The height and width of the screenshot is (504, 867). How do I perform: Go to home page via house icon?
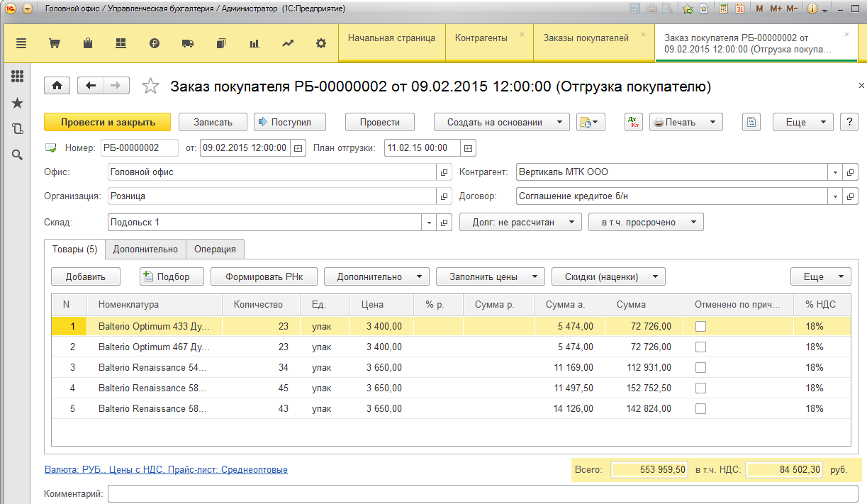pos(57,86)
